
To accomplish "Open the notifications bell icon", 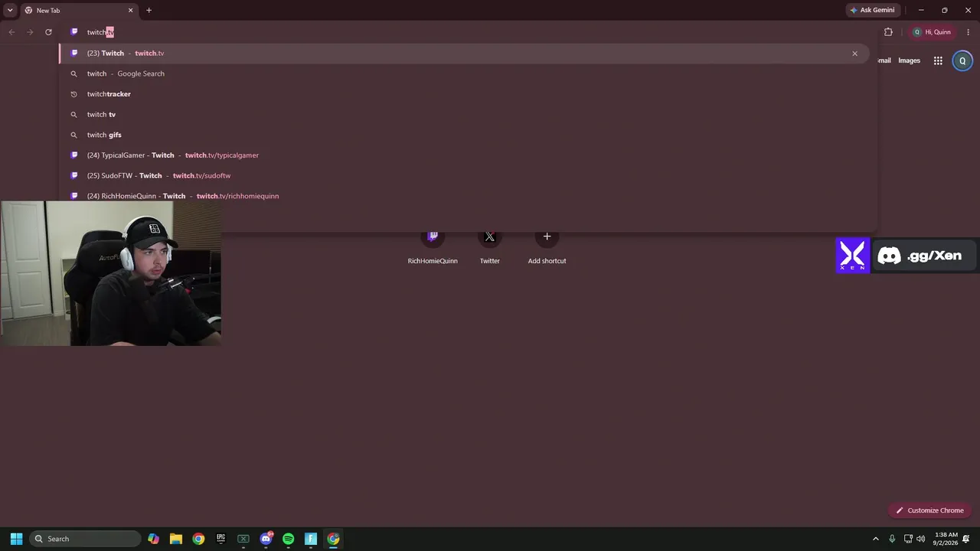I will point(967,539).
